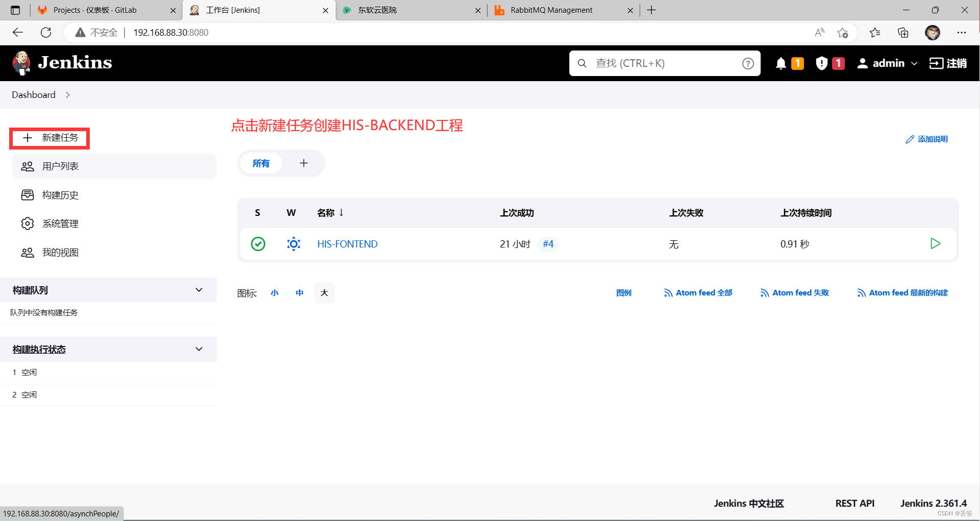Open the browser settings ellipsis menu
The image size is (980, 521).
pos(962,33)
